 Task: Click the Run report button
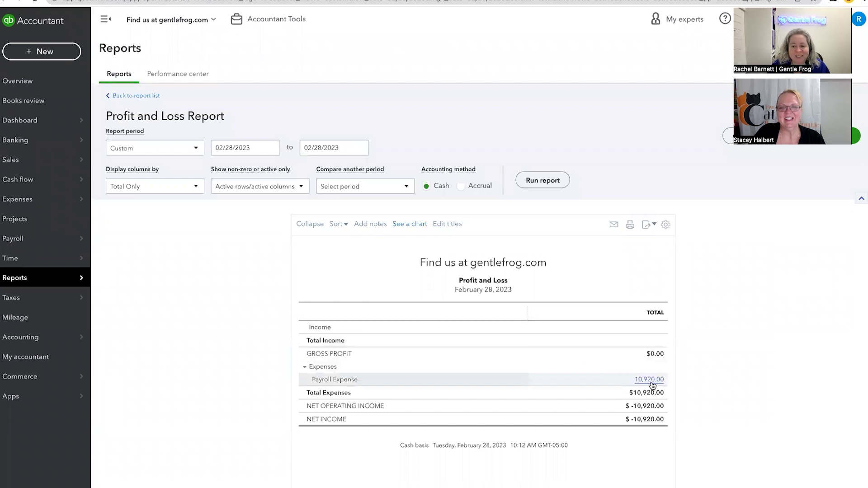pos(542,180)
